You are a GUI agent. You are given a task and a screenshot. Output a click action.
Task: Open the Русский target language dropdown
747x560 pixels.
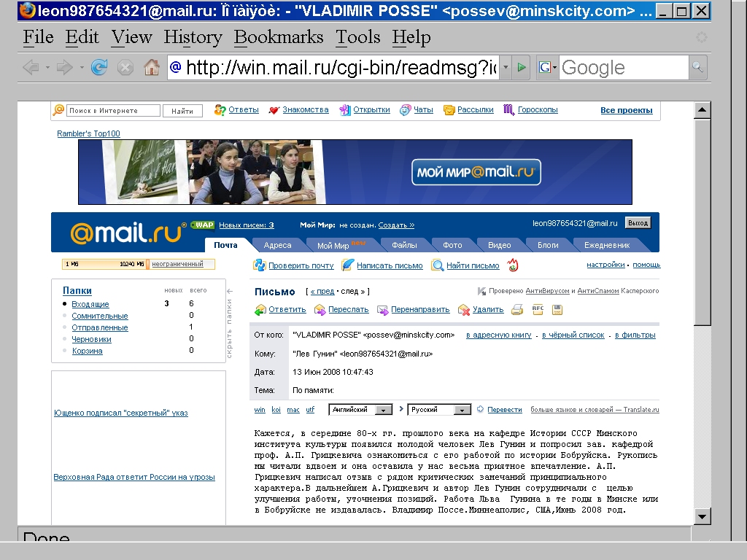tap(462, 410)
